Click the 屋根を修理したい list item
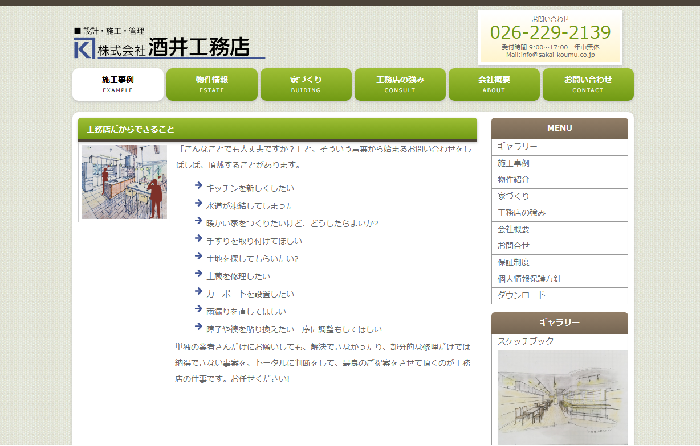This screenshot has height=446, width=700. point(238,276)
